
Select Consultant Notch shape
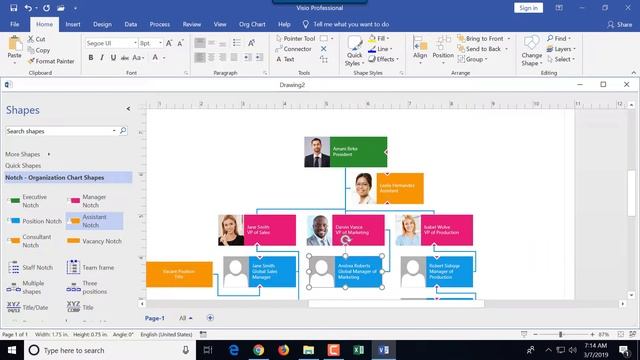coord(30,241)
